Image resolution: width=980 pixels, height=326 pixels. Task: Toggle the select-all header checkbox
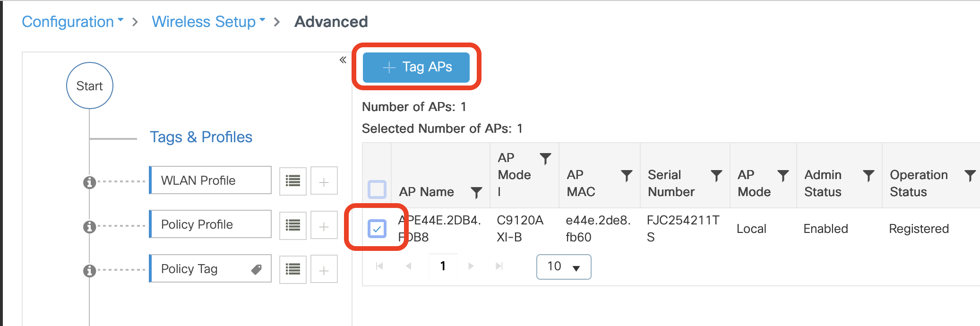(377, 189)
